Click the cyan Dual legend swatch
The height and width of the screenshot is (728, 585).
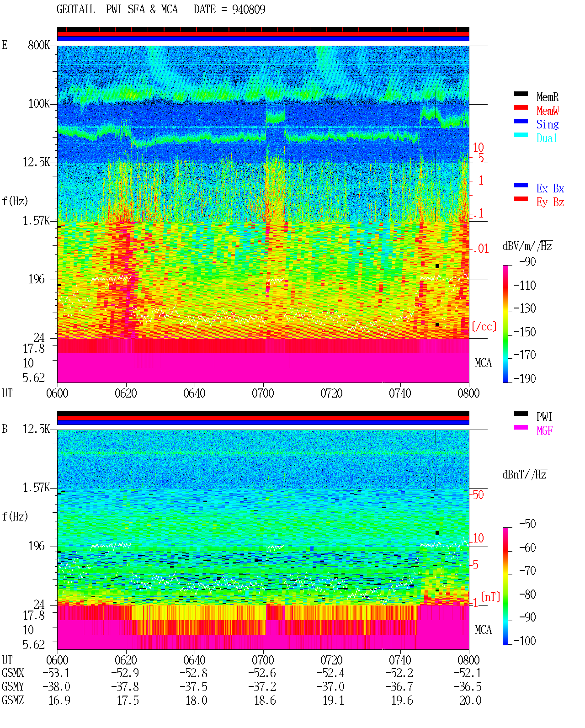point(521,135)
